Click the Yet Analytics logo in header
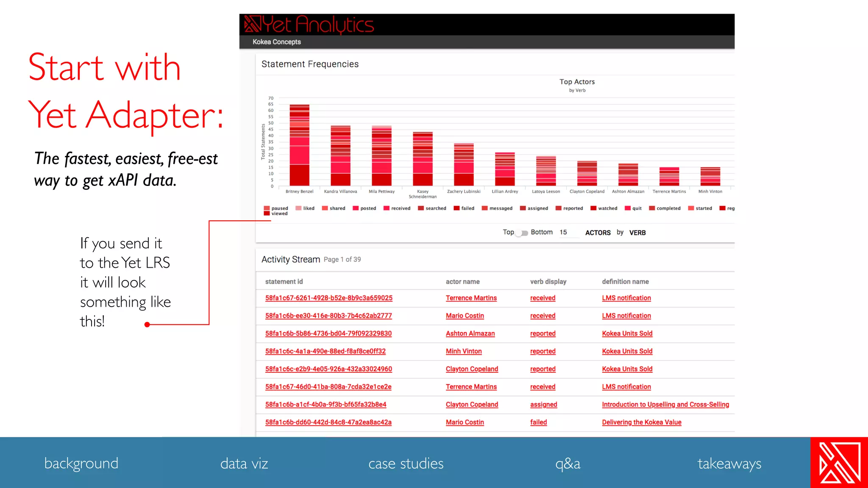Image resolution: width=868 pixels, height=488 pixels. coord(309,25)
